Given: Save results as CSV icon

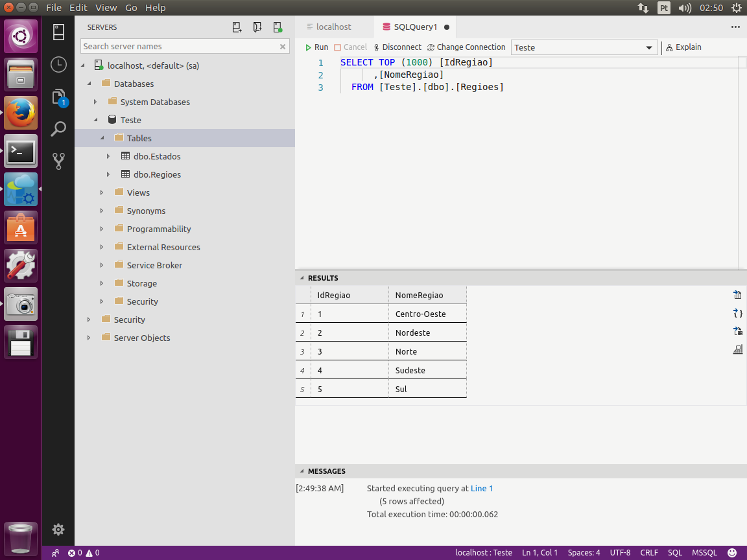Looking at the screenshot, I should click(737, 295).
